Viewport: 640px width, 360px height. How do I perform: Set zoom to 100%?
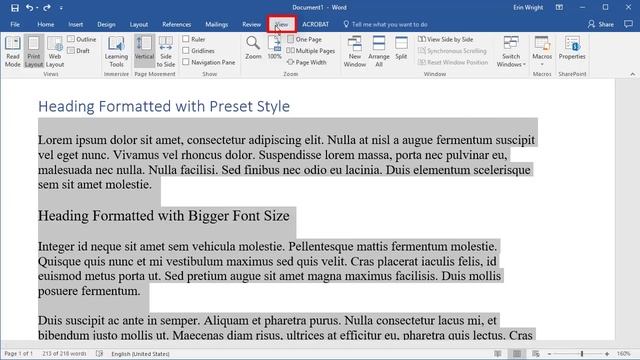(275, 47)
